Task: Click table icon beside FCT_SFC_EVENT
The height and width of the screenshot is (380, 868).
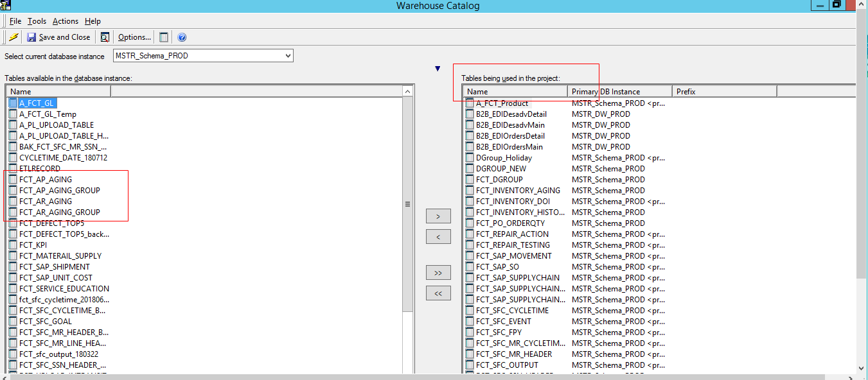Action: (x=470, y=322)
